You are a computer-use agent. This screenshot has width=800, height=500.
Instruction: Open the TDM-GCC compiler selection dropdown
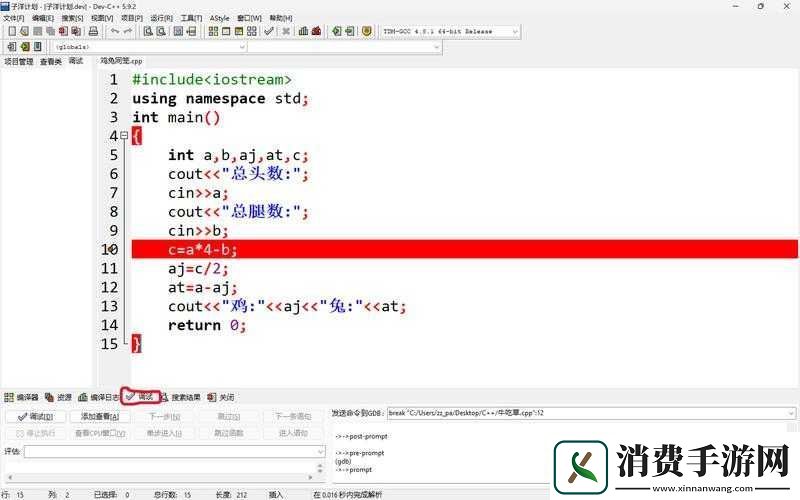515,31
